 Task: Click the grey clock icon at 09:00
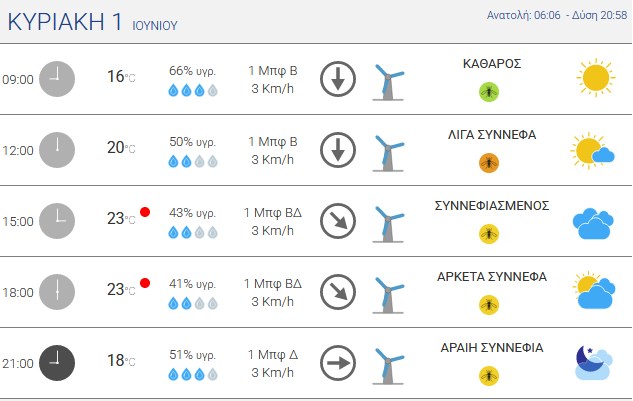click(57, 79)
